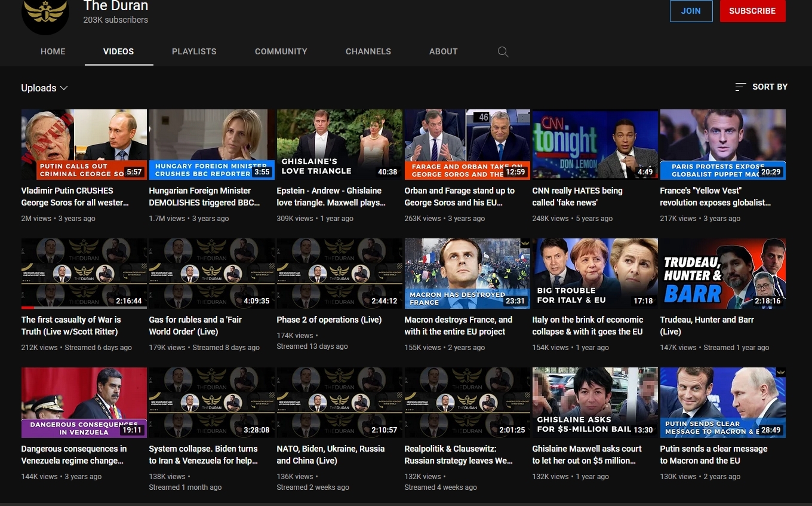This screenshot has height=506, width=812.
Task: Open Dangerous Consequences in Venezuela thumbnail
Action: pos(84,403)
